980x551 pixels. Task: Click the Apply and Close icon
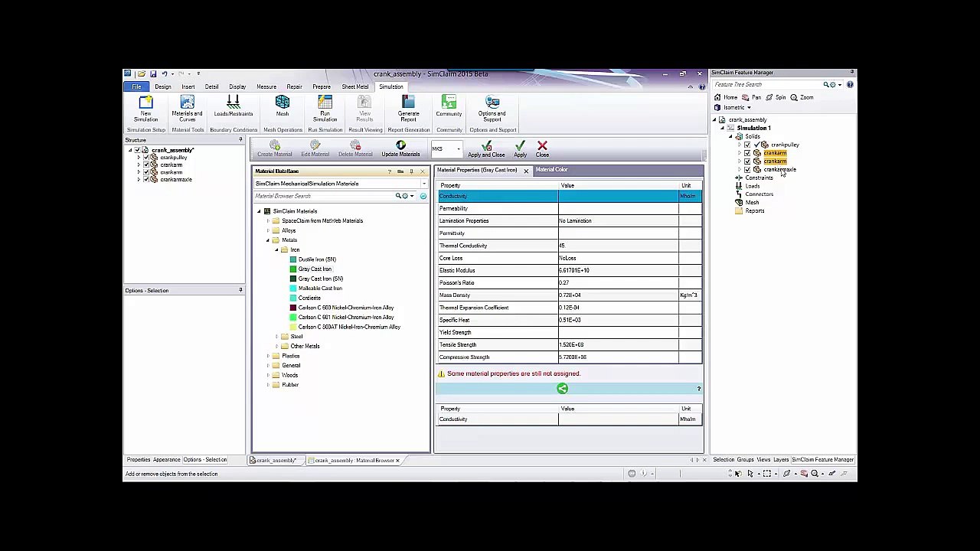tap(486, 145)
